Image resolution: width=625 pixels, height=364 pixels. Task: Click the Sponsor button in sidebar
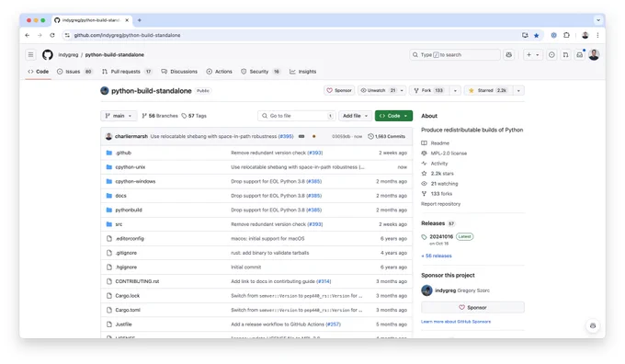[x=472, y=307]
